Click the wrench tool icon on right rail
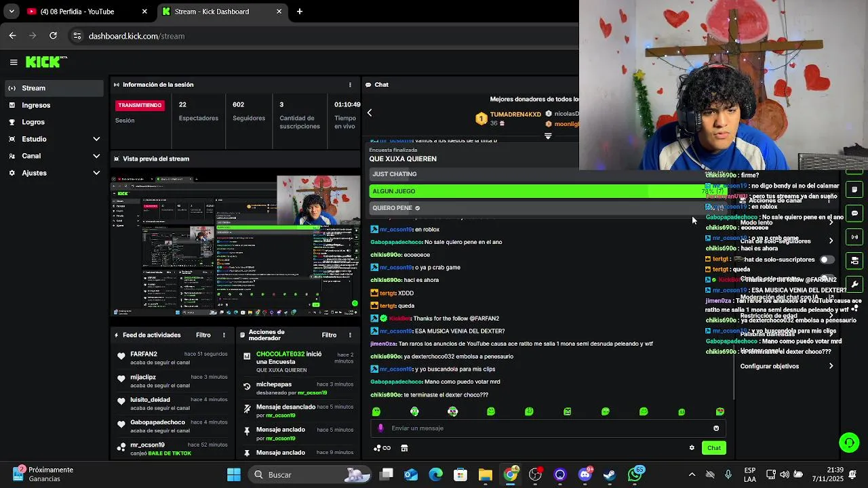Image resolution: width=868 pixels, height=488 pixels. 854,284
